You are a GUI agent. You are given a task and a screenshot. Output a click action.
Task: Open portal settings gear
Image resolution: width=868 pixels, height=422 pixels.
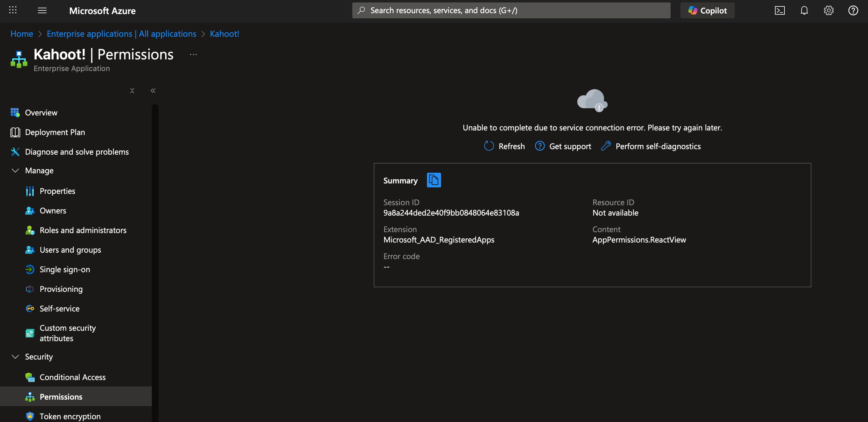pyautogui.click(x=829, y=10)
